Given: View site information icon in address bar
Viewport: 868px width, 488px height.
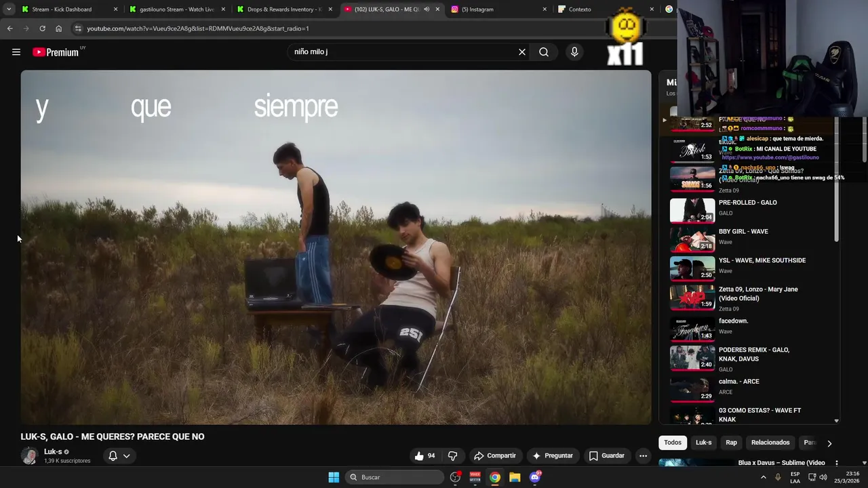Looking at the screenshot, I should [x=78, y=28].
